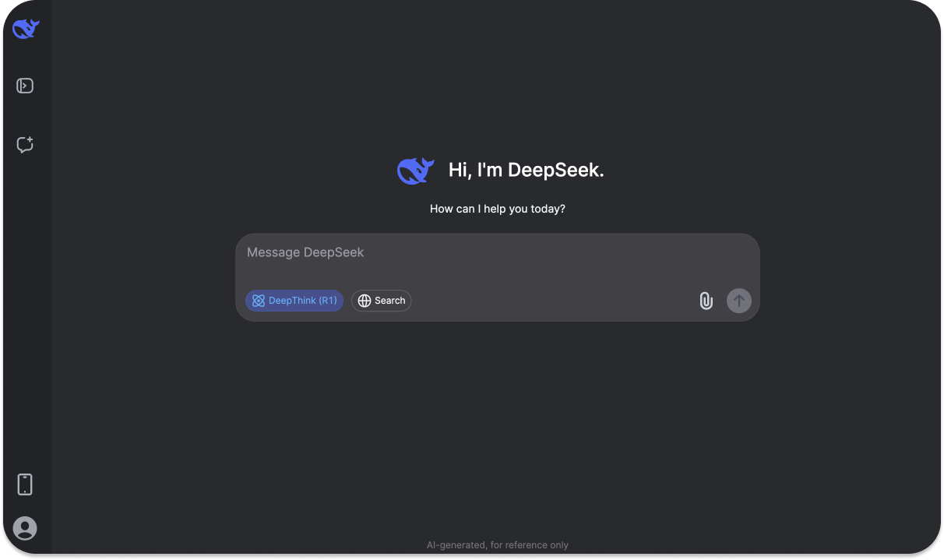Click the "Hi, I'm DeepSeek." heading
This screenshot has height=560, width=944.
[526, 171]
